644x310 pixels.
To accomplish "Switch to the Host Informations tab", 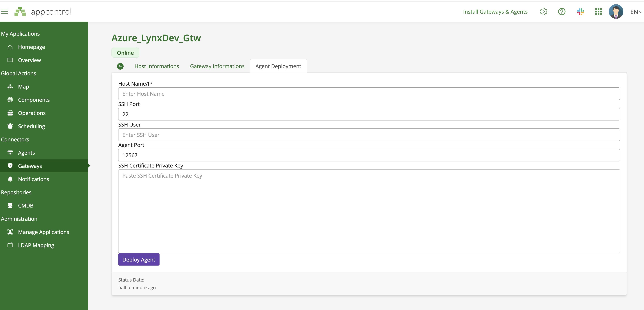I will 156,66.
